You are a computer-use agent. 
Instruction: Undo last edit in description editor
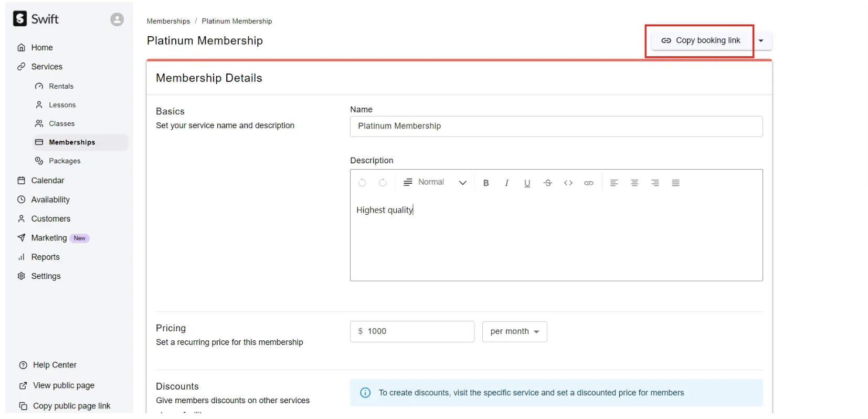click(x=362, y=183)
